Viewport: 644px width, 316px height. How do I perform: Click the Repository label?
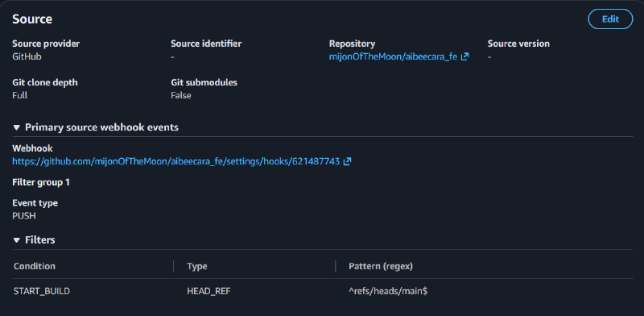click(x=352, y=44)
